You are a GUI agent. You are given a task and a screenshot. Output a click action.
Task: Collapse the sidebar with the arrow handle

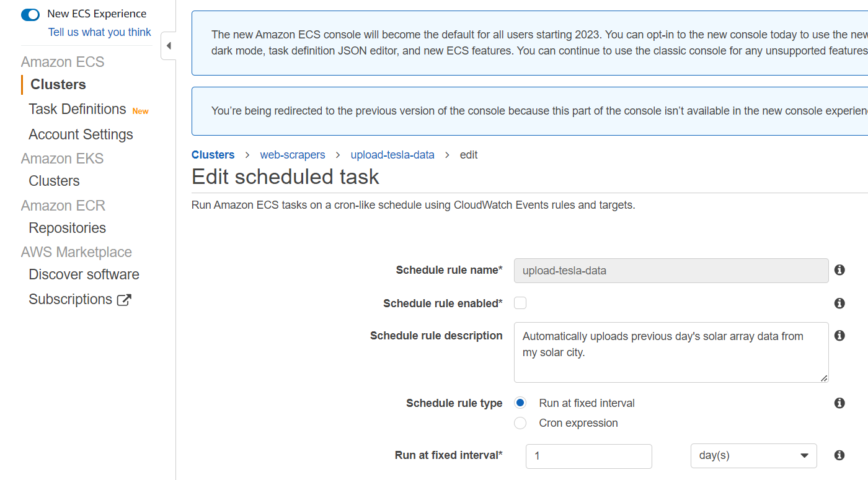169,46
